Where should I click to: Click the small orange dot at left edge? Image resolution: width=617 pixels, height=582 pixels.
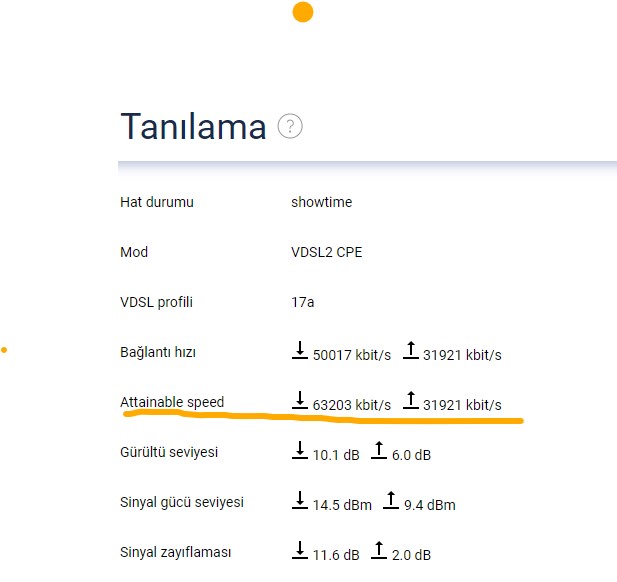pos(4,350)
